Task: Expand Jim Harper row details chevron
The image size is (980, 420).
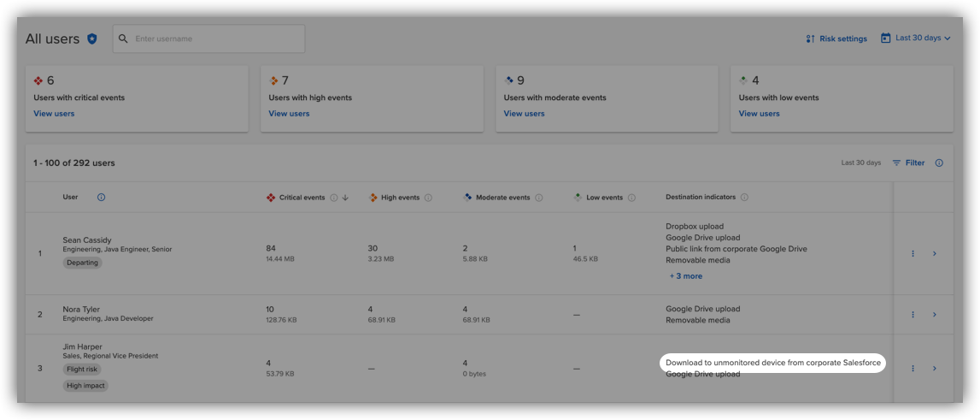Action: [x=934, y=369]
